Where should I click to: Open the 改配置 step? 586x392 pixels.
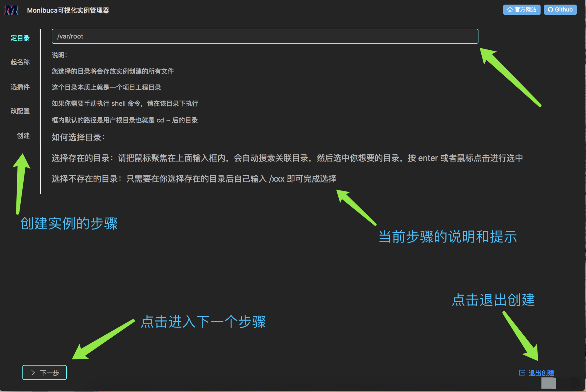point(20,111)
